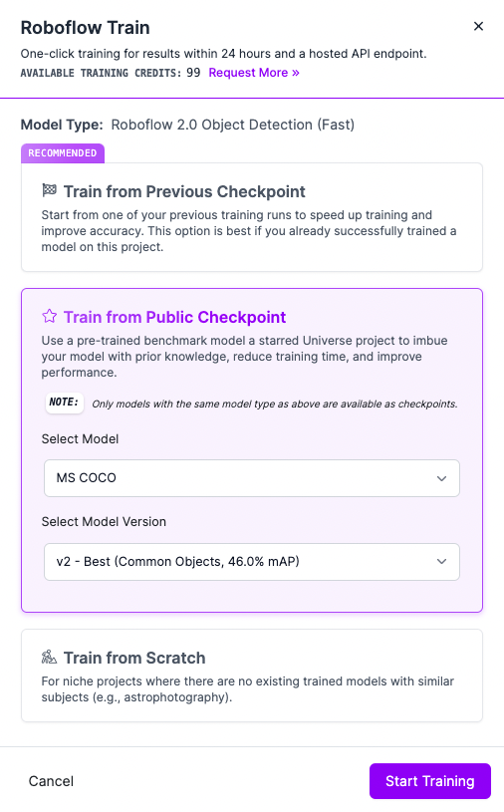Click the star icon beside Public Checkpoint

pos(49,316)
